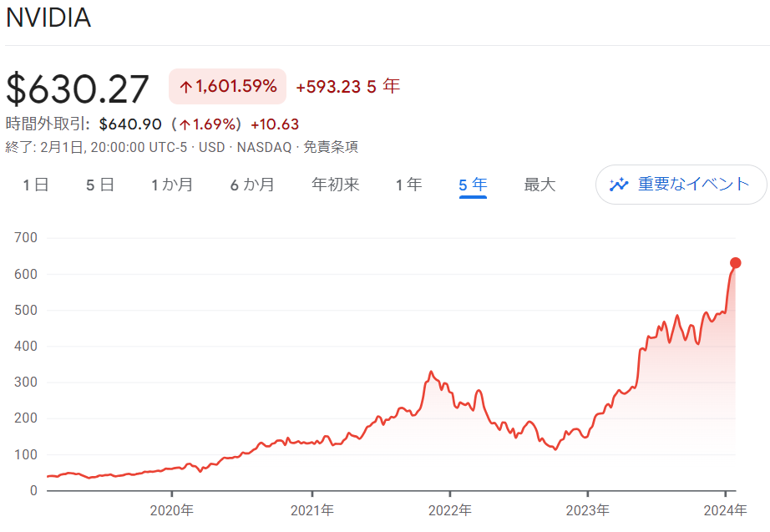Select the 1年 range tab
This screenshot has width=770, height=532.
(x=409, y=185)
